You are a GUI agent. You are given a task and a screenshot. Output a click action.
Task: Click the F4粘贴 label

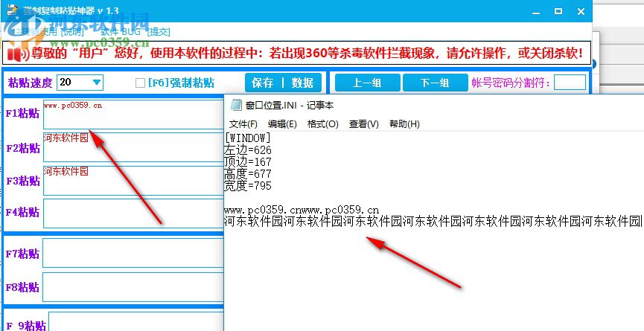[22, 213]
